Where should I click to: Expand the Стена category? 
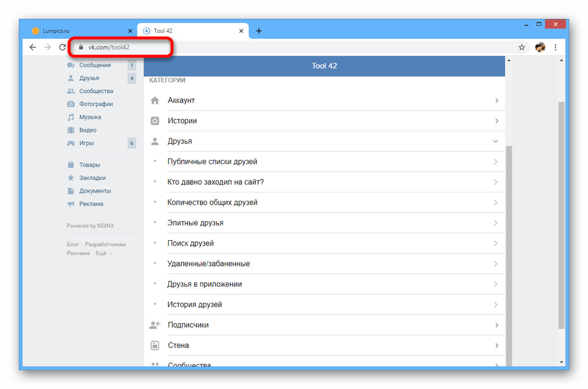(325, 345)
